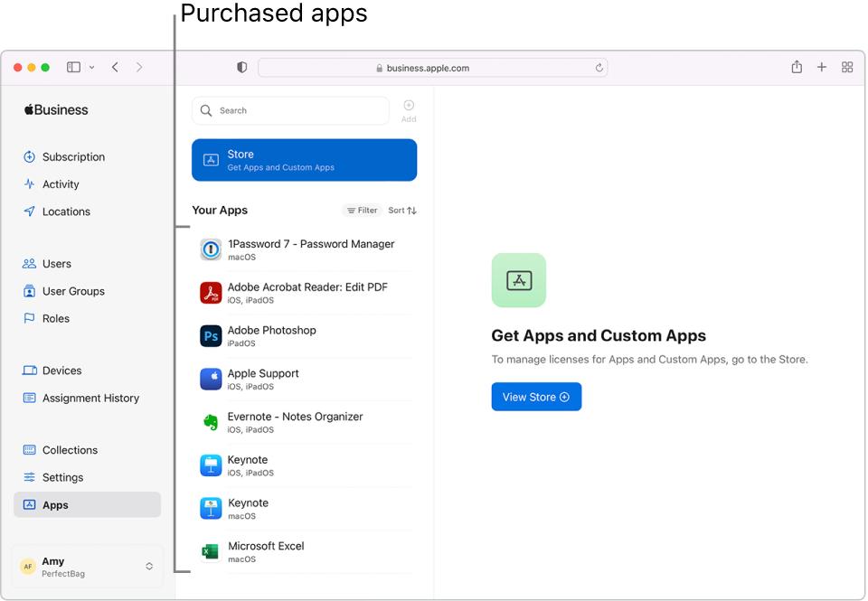Expand the Amy PerfectBag account switcher

point(149,567)
